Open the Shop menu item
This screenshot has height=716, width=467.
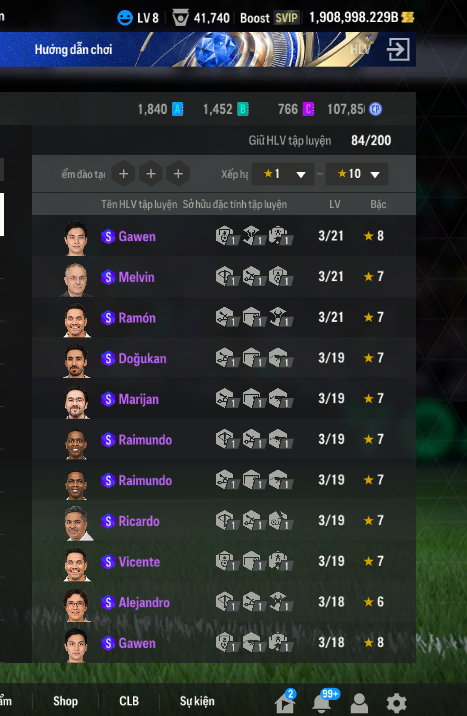click(x=65, y=701)
